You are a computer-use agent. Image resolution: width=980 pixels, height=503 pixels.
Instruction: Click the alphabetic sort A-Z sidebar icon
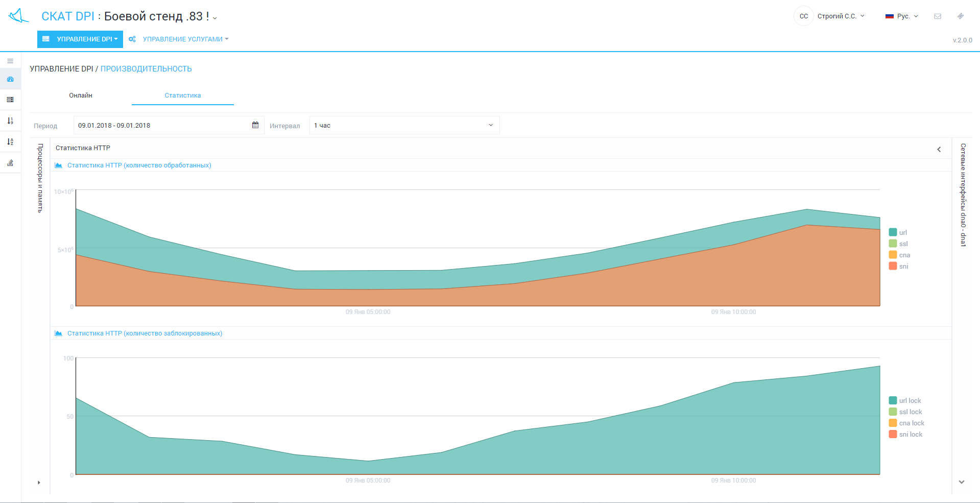click(x=10, y=142)
